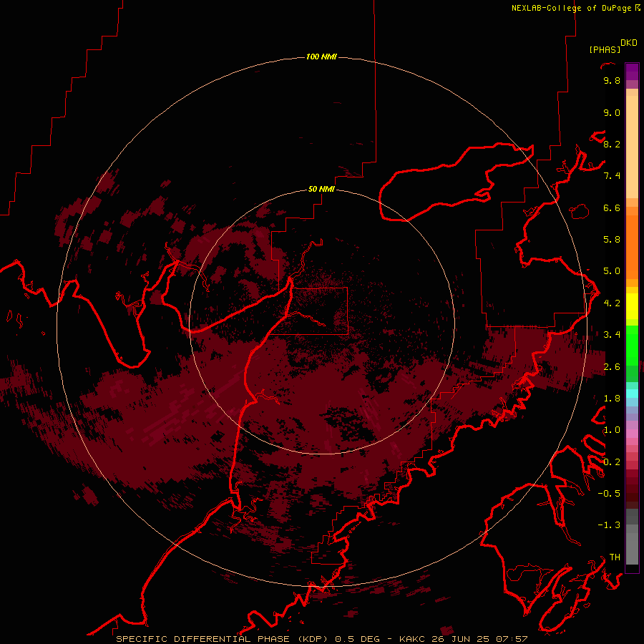Click the pink segment of the color bar

pos(632,434)
